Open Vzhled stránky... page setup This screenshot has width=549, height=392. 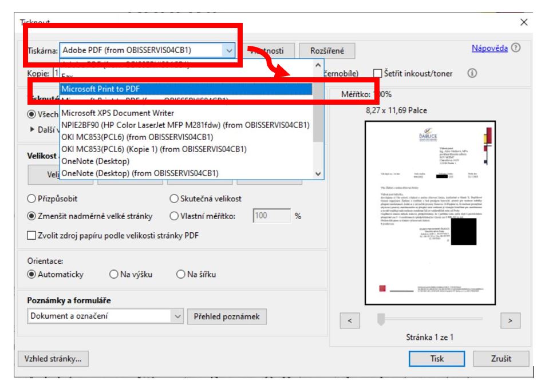[x=53, y=359]
